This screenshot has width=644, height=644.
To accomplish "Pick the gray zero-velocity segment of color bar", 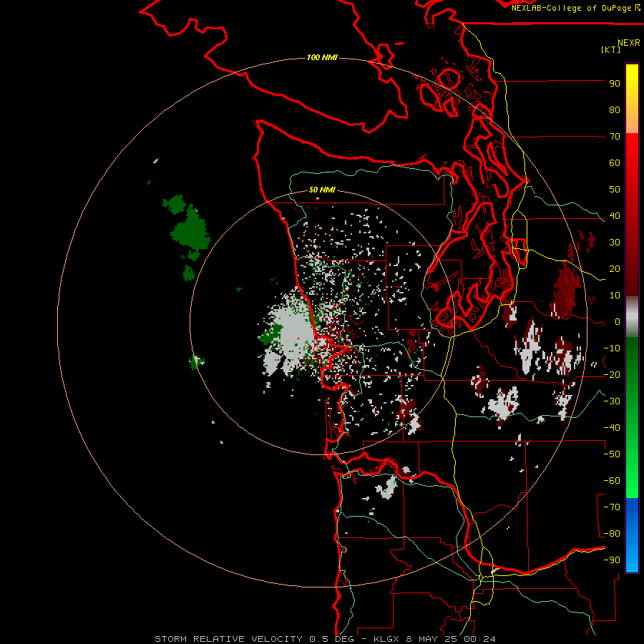I will coord(632,318).
